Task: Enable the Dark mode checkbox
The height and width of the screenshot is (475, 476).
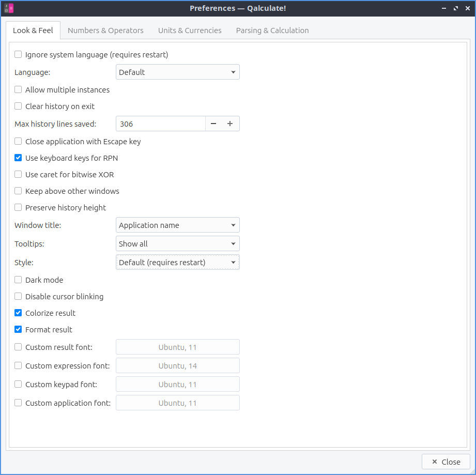Action: 19,280
